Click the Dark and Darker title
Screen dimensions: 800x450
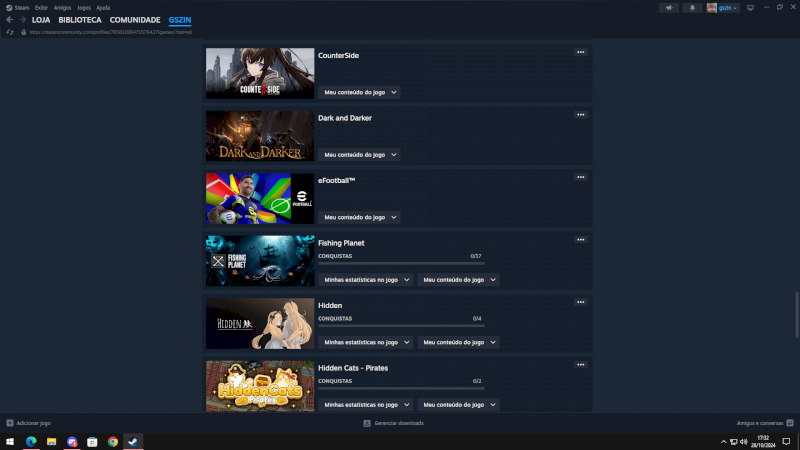345,118
